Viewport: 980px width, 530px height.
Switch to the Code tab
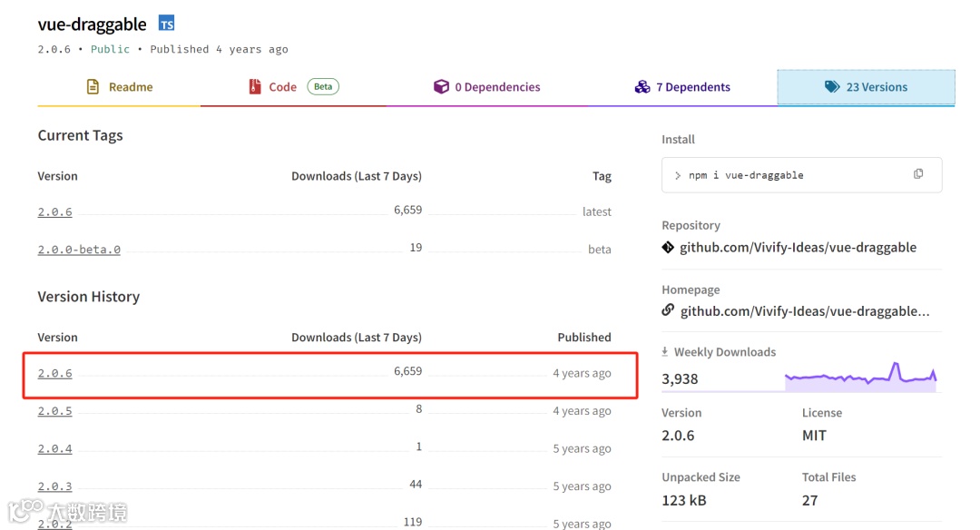tap(293, 87)
